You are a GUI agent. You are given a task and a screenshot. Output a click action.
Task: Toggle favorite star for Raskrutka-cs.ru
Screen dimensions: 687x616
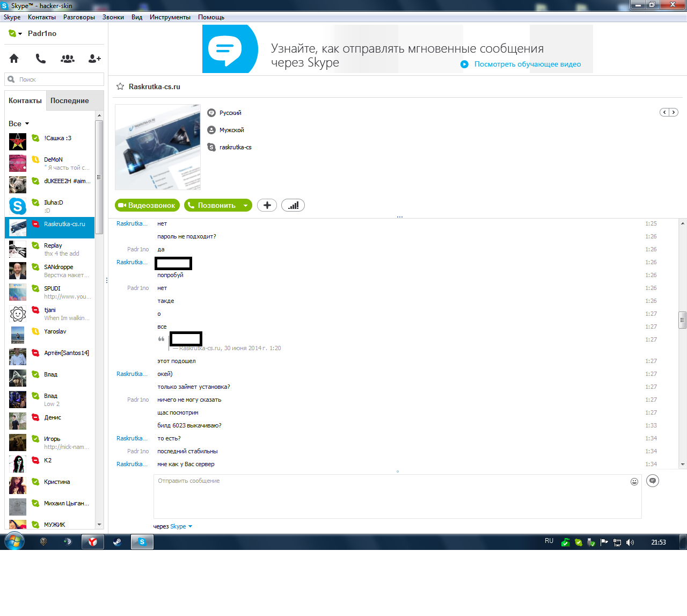coord(120,86)
